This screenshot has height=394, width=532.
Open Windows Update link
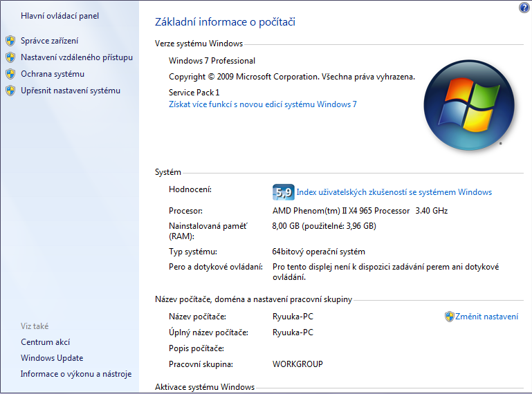[52, 358]
